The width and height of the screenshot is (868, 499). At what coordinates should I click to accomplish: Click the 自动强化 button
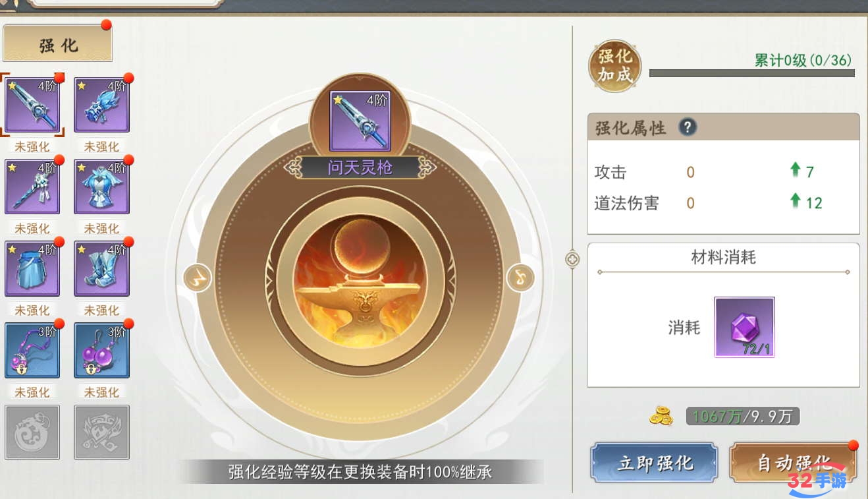tap(793, 462)
